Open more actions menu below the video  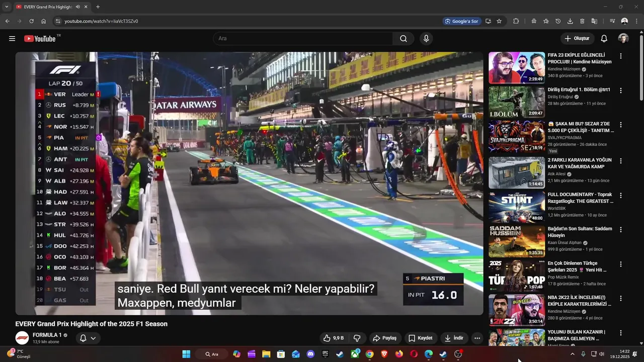pos(477,338)
